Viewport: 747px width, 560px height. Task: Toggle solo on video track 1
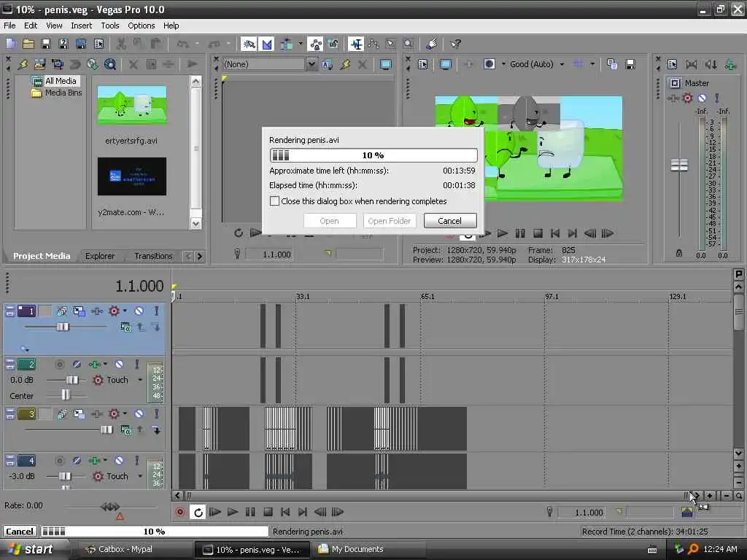(156, 311)
